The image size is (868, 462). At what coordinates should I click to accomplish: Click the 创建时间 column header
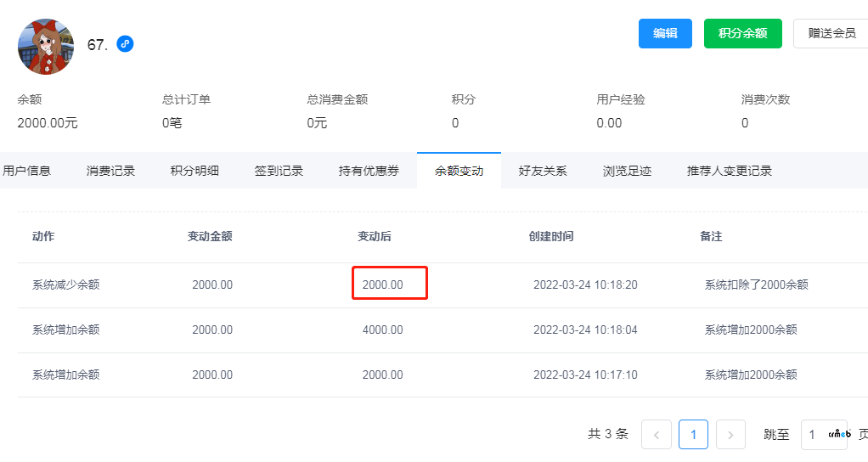tap(551, 236)
